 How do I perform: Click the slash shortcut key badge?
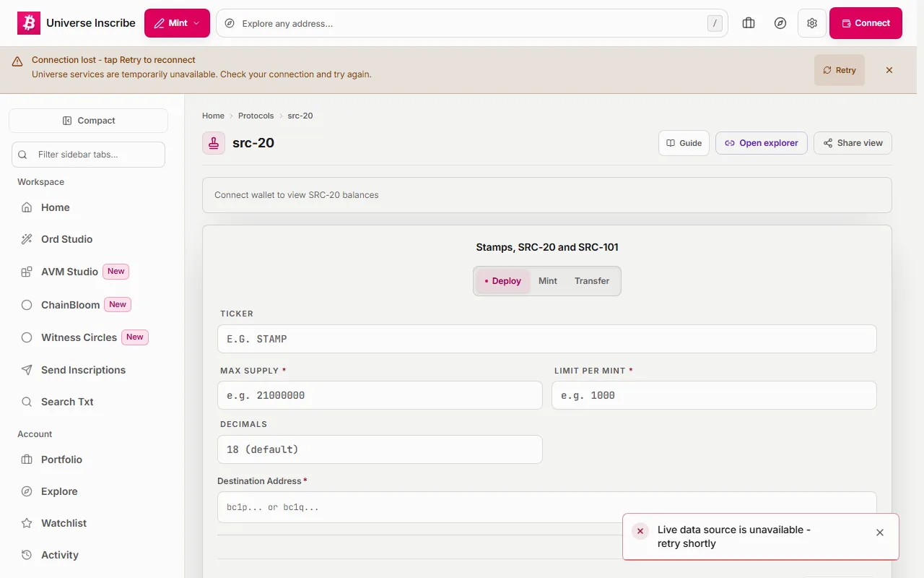[x=715, y=23]
